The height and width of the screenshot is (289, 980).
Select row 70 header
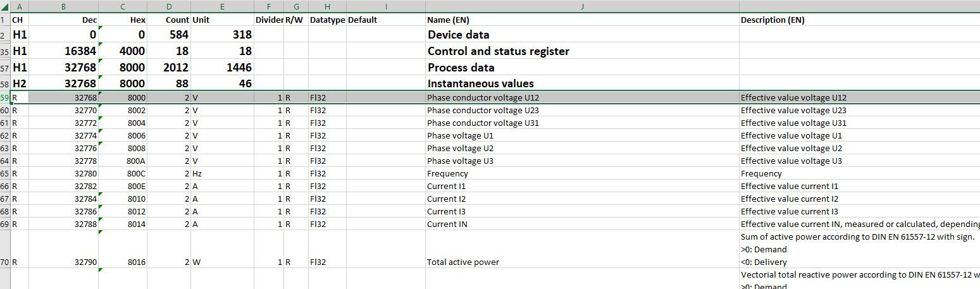click(5, 262)
